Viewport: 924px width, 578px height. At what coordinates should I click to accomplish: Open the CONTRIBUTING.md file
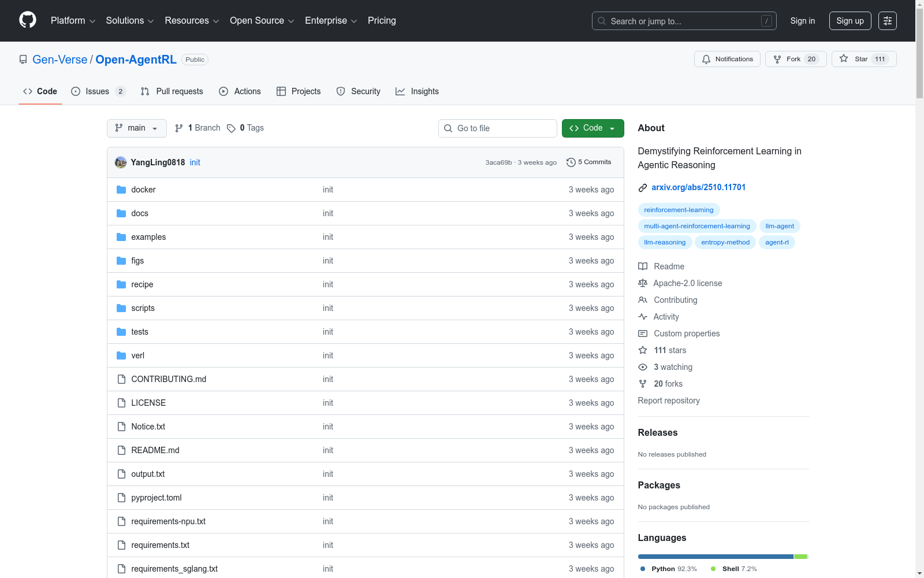tap(169, 379)
